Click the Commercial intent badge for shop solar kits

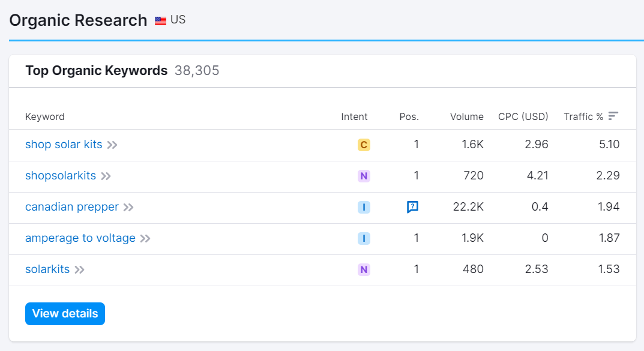pyautogui.click(x=364, y=145)
